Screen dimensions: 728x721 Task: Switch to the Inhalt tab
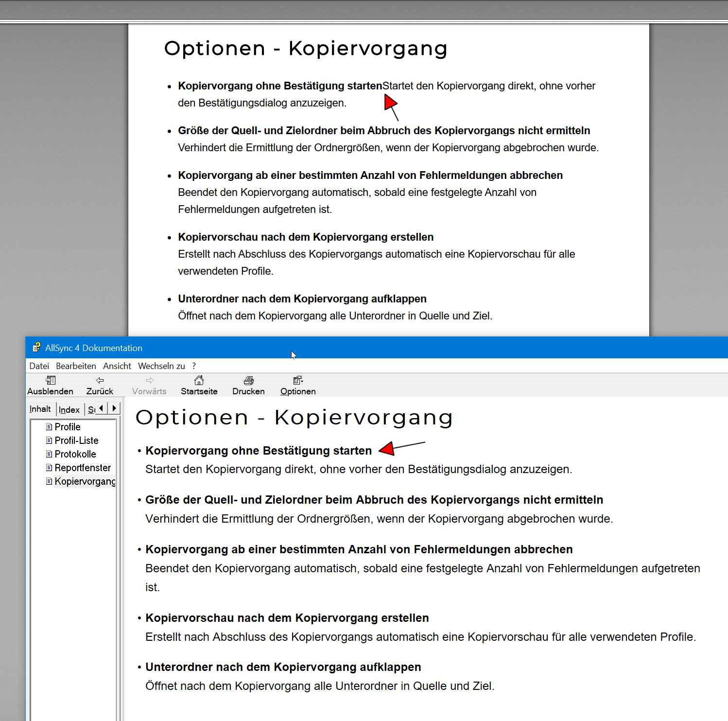tap(40, 409)
